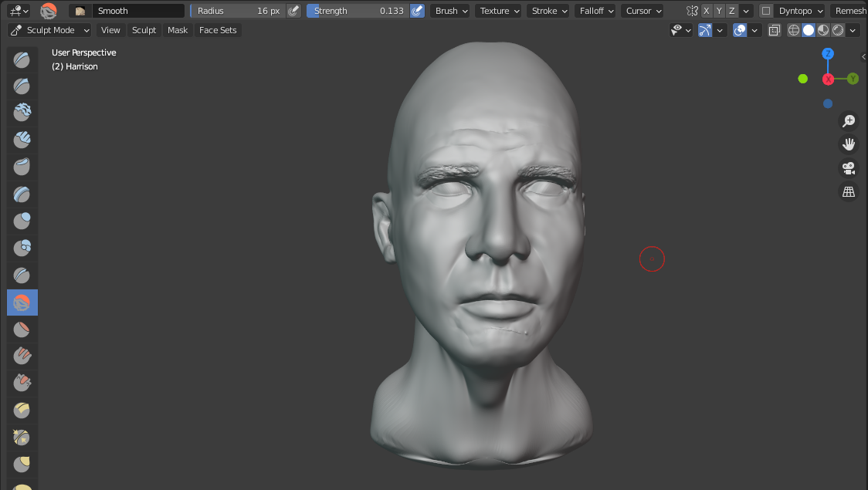Select the Grab brush tool
868x490 pixels.
click(22, 465)
